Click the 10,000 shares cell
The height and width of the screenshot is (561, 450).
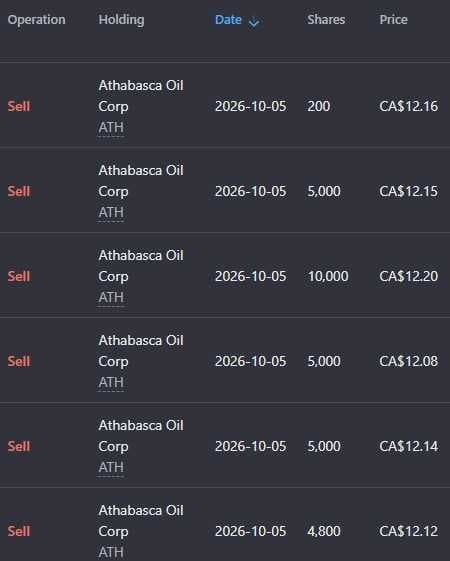[x=328, y=276]
